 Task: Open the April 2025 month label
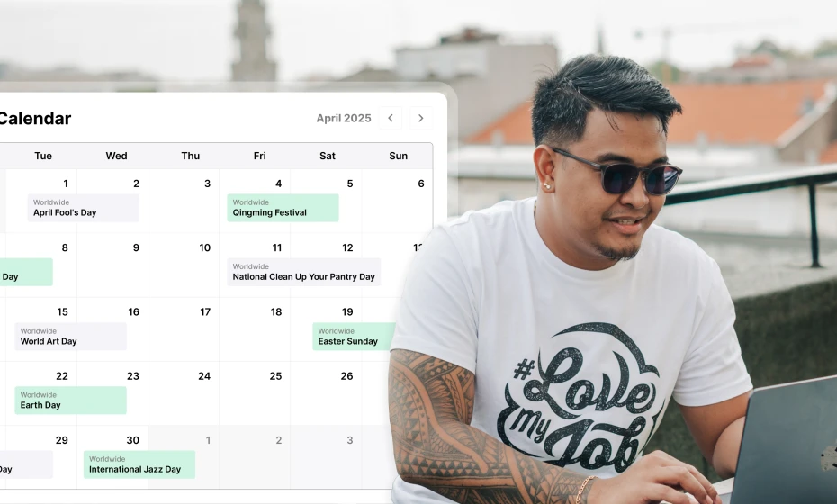(x=344, y=118)
